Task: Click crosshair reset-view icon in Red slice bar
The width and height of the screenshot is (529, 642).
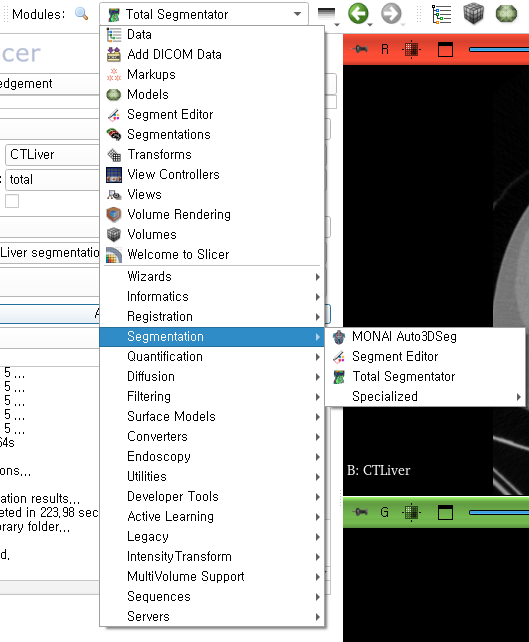Action: pos(411,50)
